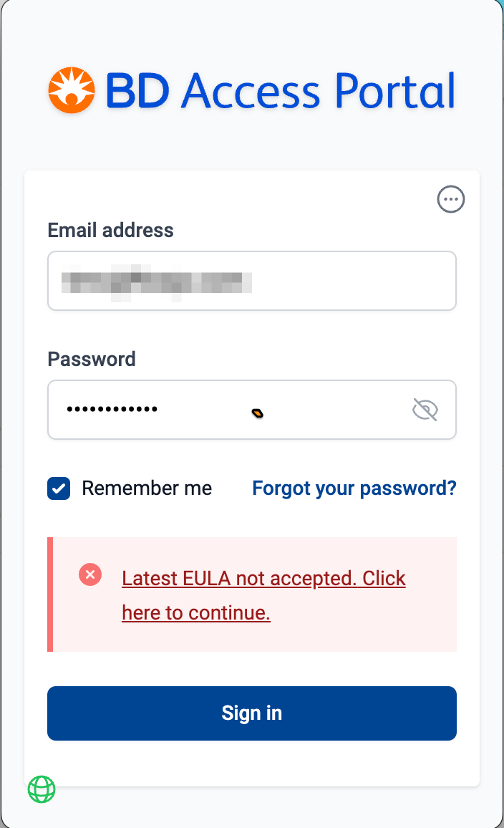Screen dimensions: 504x828
Task: Click the "here to continue." link line
Action: 196,613
